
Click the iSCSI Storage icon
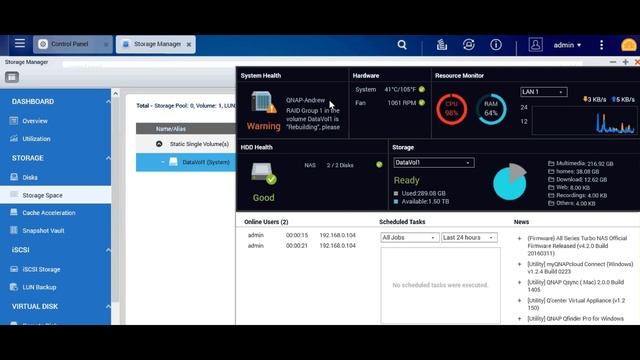coord(14,269)
